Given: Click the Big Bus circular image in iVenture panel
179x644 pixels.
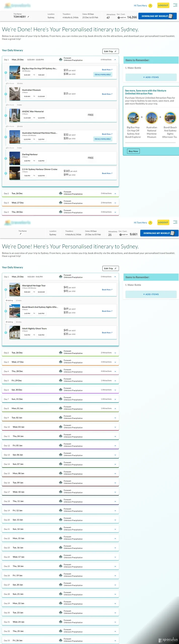Looking at the screenshot, I should tap(133, 117).
